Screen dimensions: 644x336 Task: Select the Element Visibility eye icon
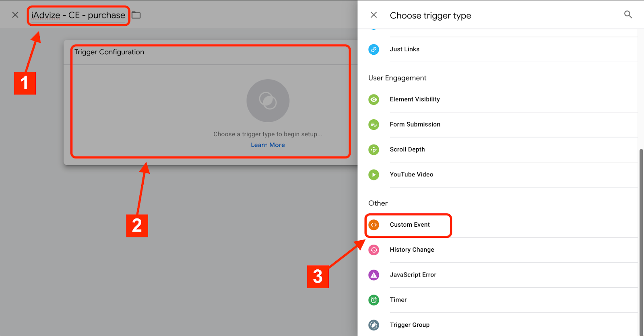(374, 99)
